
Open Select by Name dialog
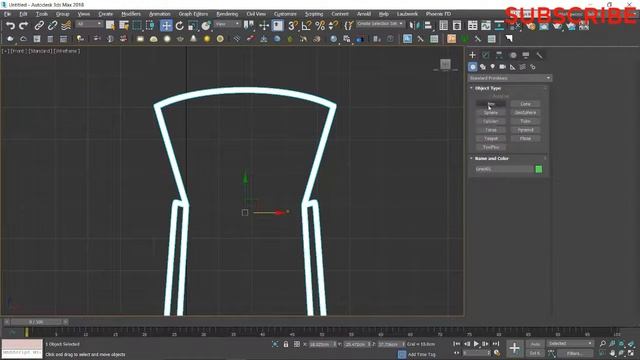pyautogui.click(x=124, y=26)
